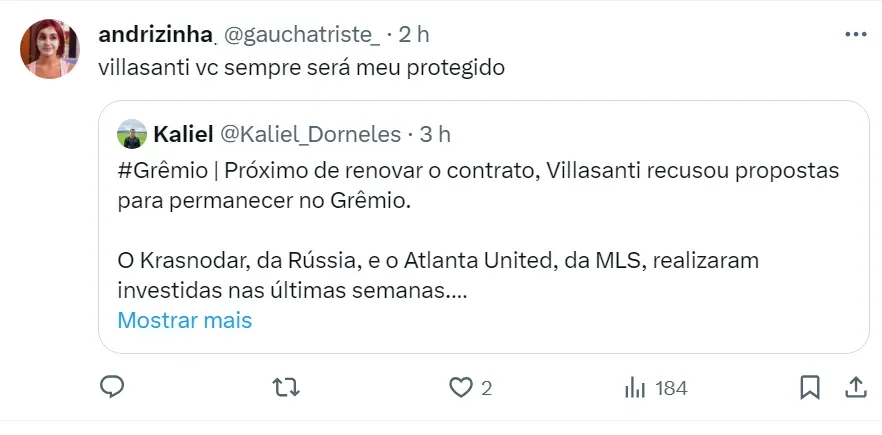Click the like count of 2
882x435 pixels.
pyautogui.click(x=486, y=388)
